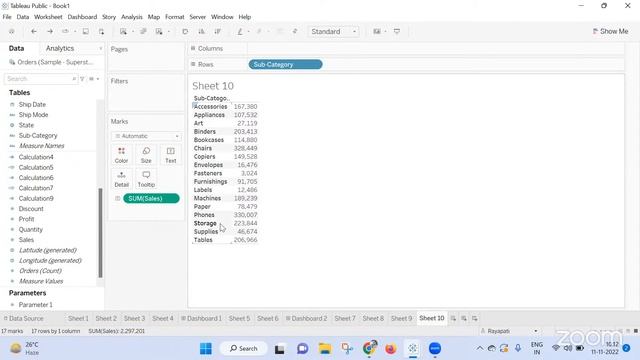
Task: Click the Windows Start button
Action: (x=206, y=349)
